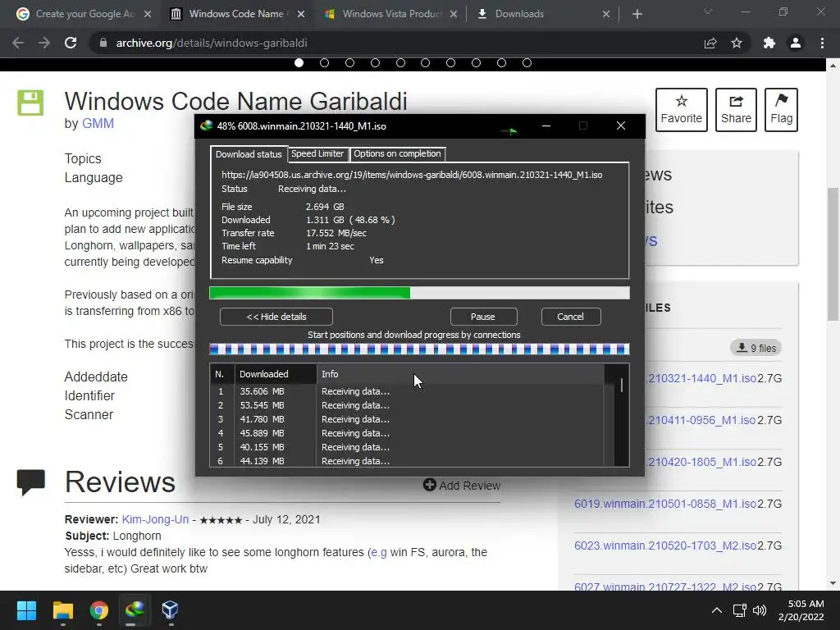Go forward in Chrome history

pos(44,43)
